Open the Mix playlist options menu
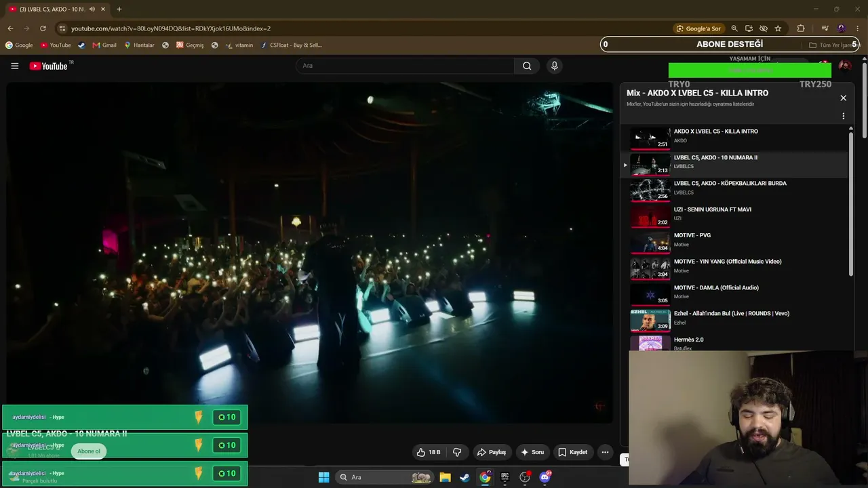This screenshot has width=868, height=488. point(843,116)
